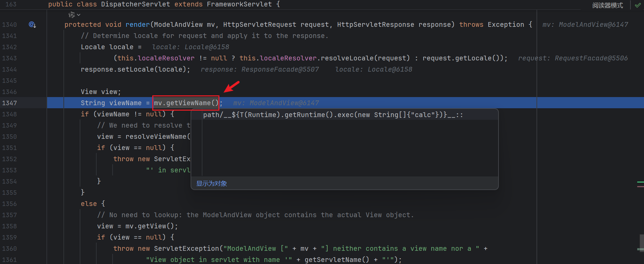644x264 pixels.
Task: Click the response: ResponseFacade@5507 inline hint
Action: (260, 69)
